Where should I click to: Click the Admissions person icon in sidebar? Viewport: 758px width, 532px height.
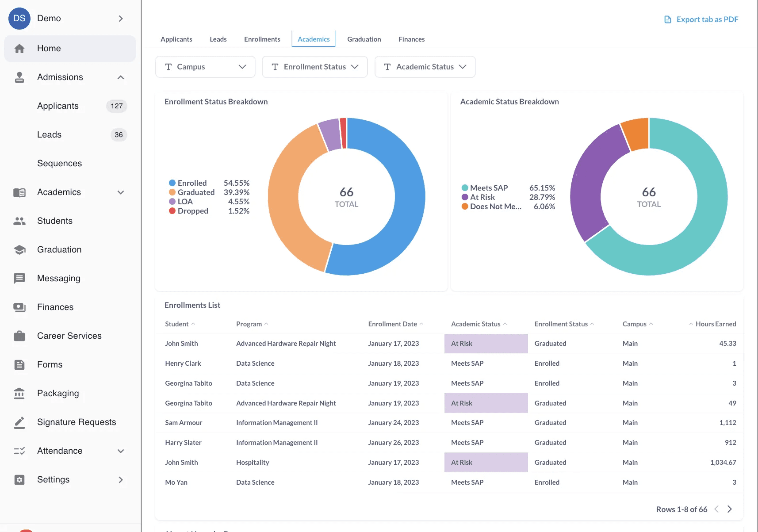19,77
